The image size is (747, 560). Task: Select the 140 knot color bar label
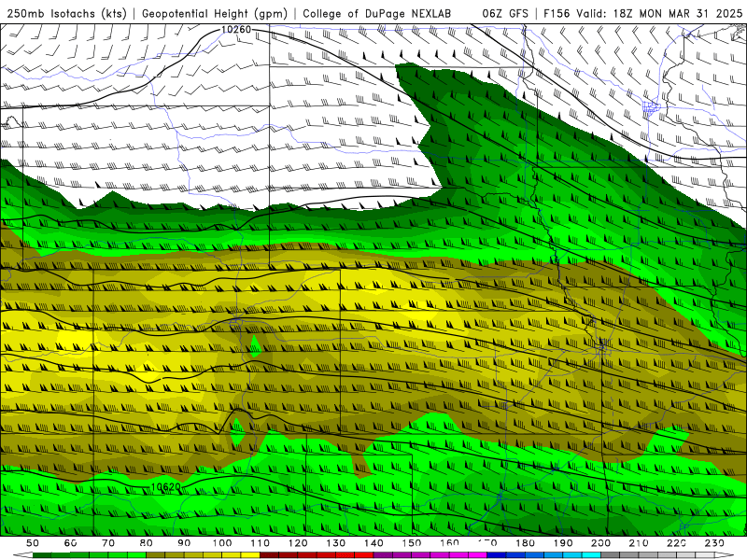(x=373, y=543)
